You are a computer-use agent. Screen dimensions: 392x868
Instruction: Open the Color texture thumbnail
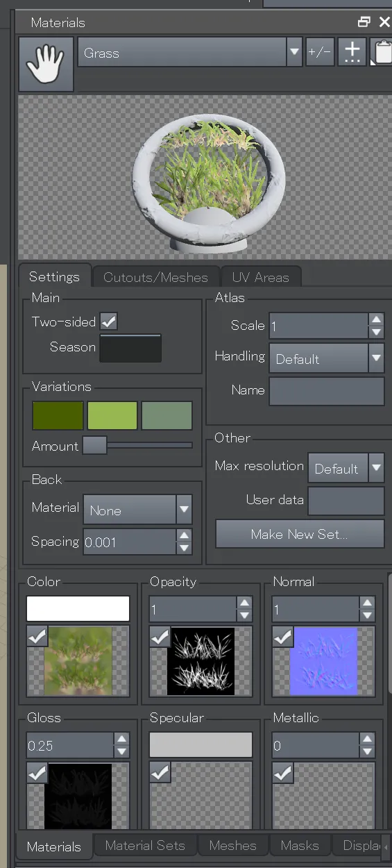78,661
